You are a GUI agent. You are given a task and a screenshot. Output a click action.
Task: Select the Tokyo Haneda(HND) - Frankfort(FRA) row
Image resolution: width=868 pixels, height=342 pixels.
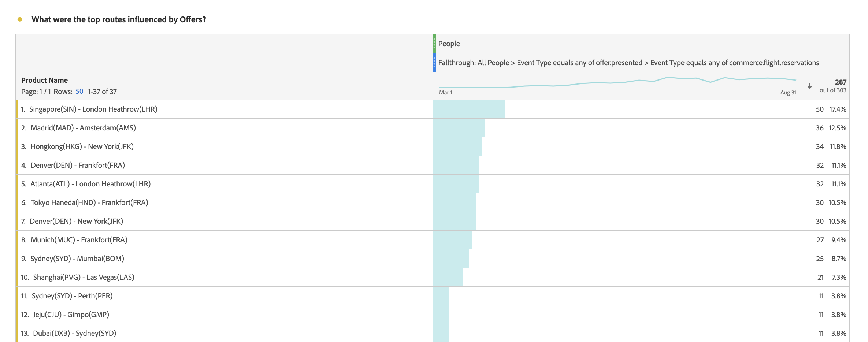click(432, 202)
